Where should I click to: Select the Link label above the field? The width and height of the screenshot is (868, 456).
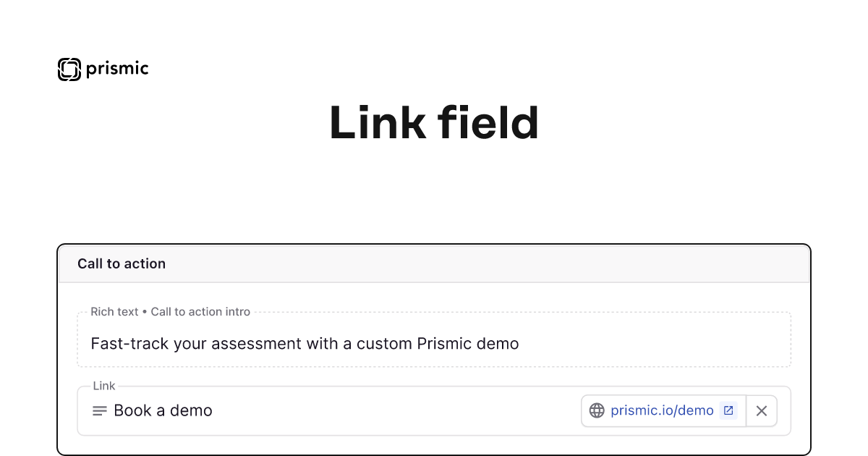pos(103,386)
